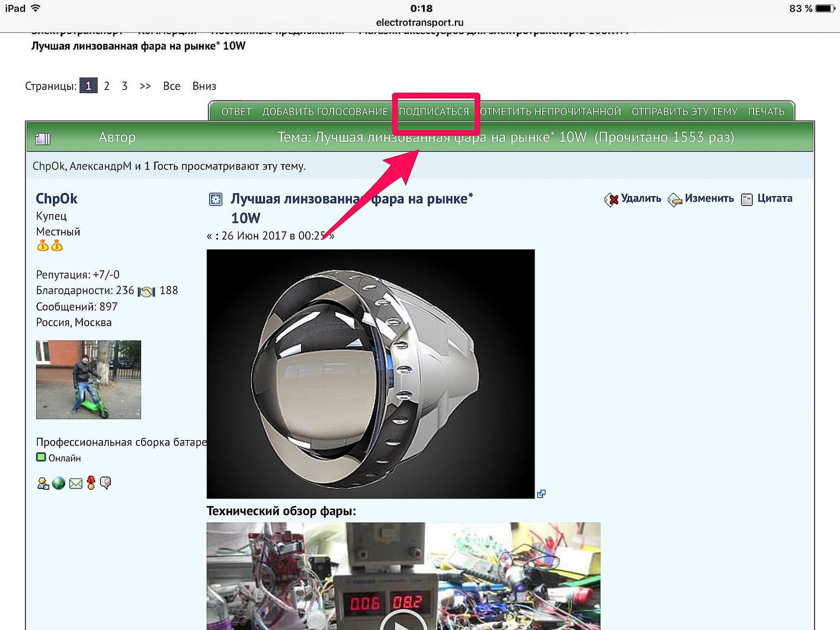
Task: Select ДОБАВИТЬ ГОЛОСОВАНИЕ menu item
Action: (325, 112)
